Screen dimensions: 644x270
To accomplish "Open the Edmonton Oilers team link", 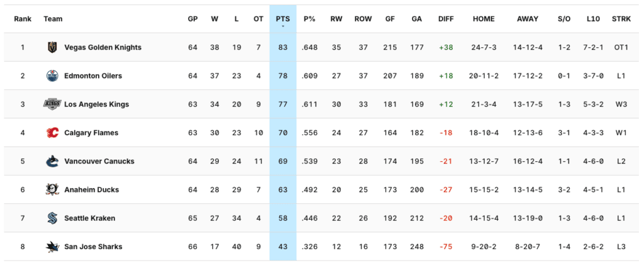I will (93, 76).
